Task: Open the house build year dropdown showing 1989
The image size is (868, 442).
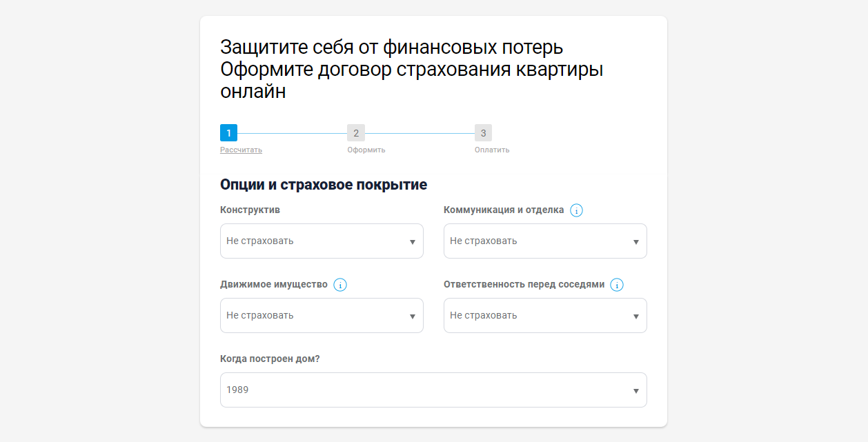Action: [433, 390]
